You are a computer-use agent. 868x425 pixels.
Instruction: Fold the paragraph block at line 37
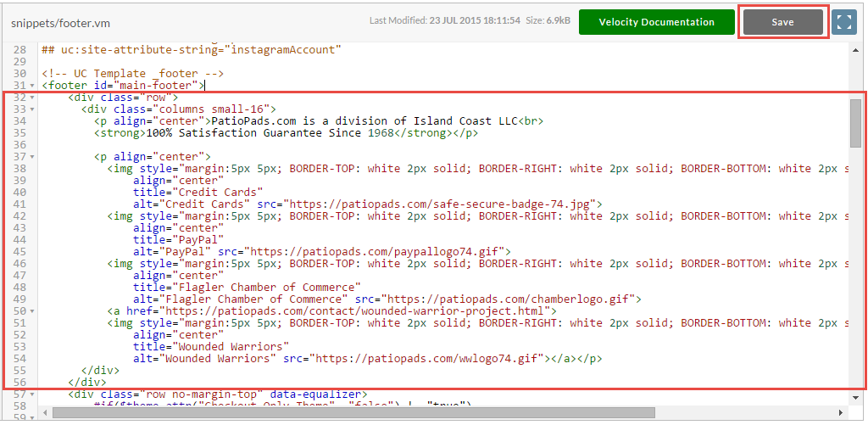pos(32,157)
